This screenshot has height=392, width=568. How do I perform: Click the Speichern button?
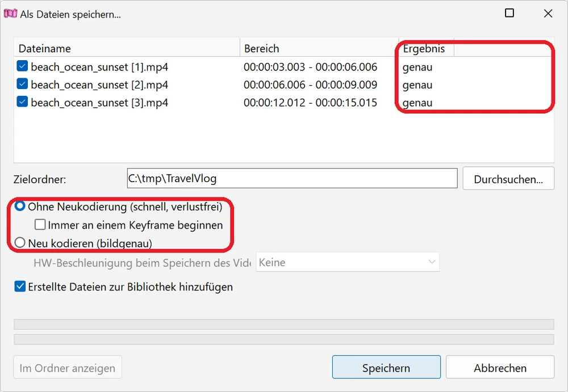click(x=386, y=368)
